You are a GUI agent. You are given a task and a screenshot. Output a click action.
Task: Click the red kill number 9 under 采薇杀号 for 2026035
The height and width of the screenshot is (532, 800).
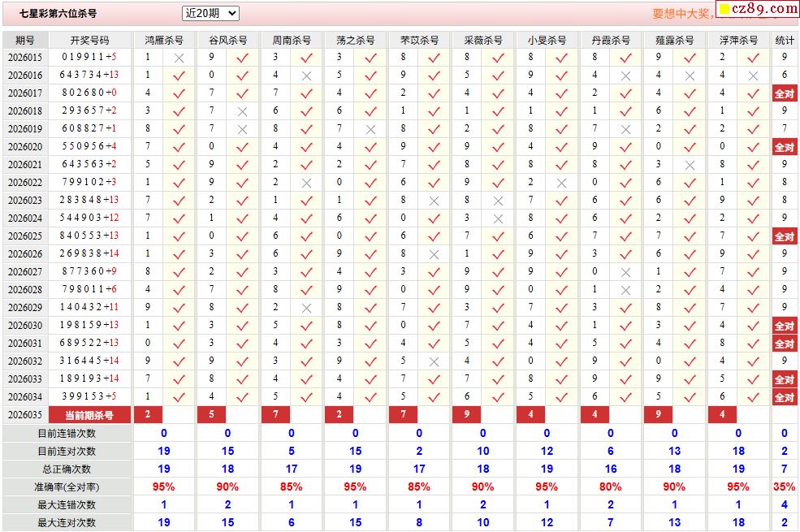pos(467,415)
